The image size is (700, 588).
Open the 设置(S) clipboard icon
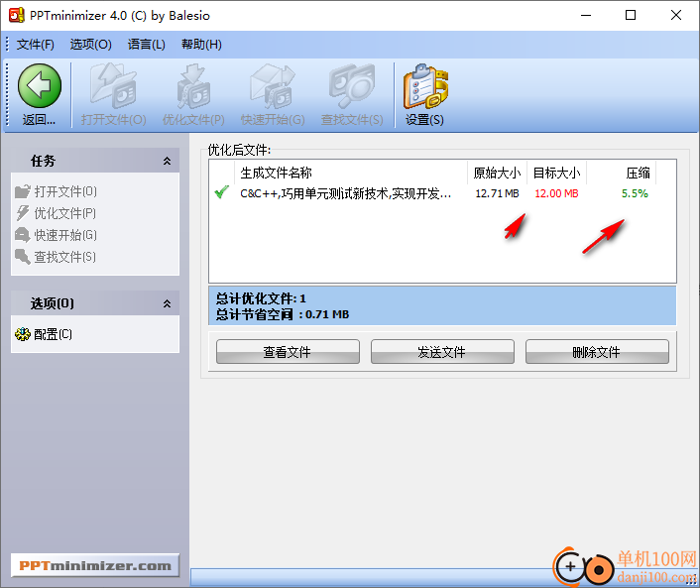pyautogui.click(x=425, y=86)
